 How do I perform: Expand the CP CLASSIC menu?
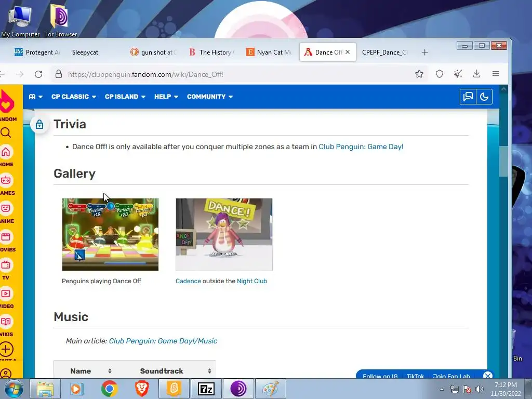(x=74, y=97)
